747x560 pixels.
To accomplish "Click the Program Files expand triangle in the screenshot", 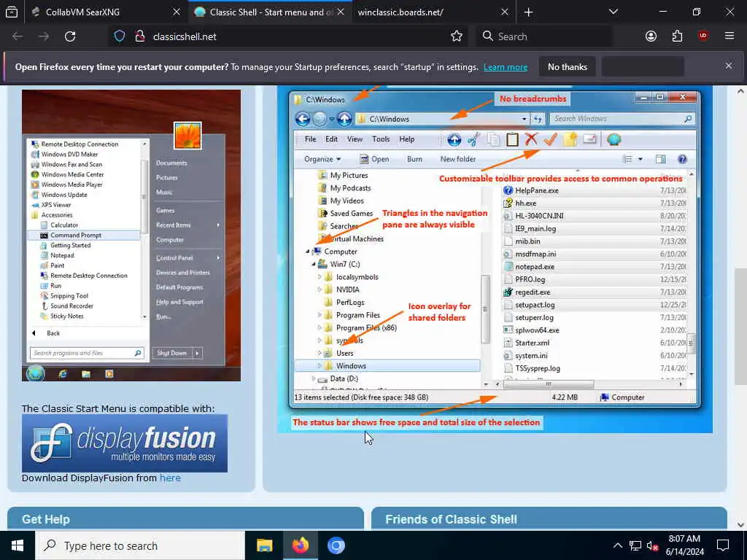I will click(x=320, y=315).
